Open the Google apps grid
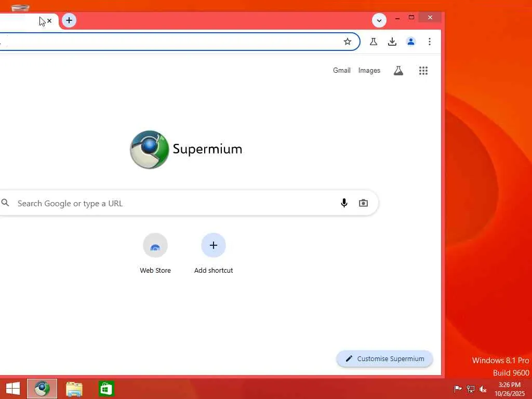Image resolution: width=532 pixels, height=399 pixels. coord(423,71)
